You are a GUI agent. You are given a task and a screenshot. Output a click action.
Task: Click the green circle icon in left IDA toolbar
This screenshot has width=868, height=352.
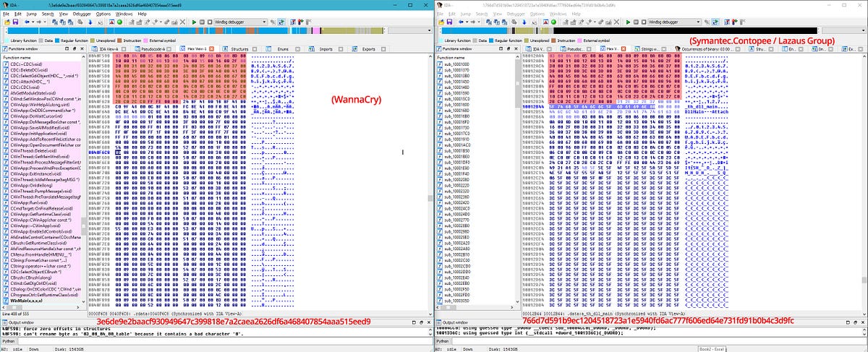[119, 22]
